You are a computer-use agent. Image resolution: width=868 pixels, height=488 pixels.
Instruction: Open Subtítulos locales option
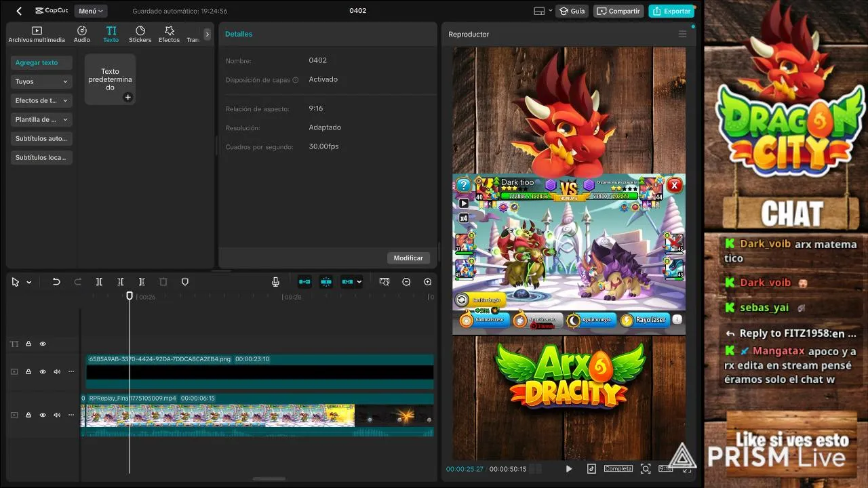click(x=42, y=157)
